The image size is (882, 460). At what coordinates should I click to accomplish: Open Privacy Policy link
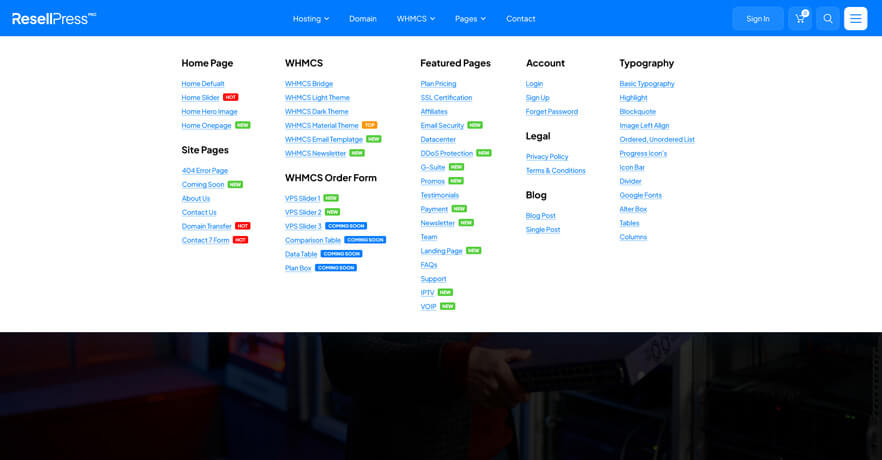point(547,156)
